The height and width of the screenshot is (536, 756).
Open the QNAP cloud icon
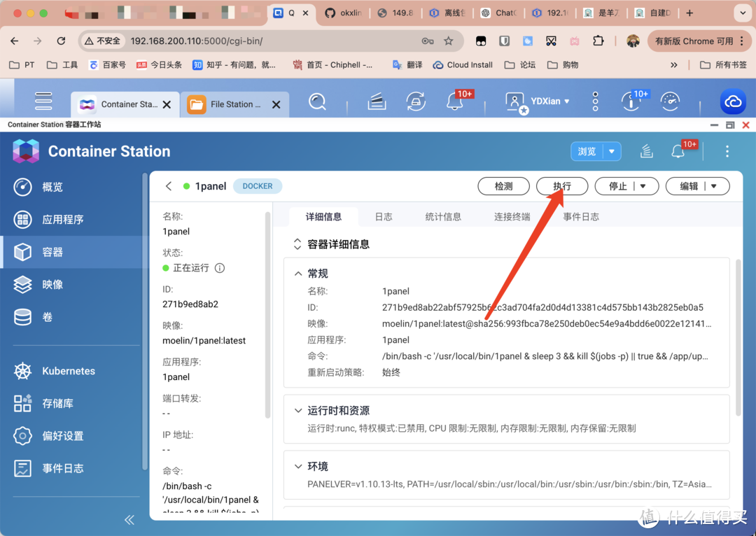(733, 102)
